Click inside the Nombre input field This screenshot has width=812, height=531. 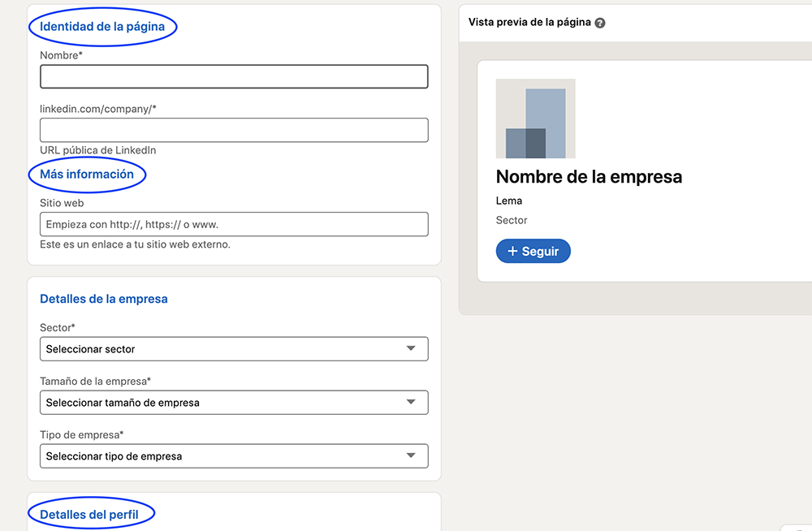pyautogui.click(x=234, y=76)
